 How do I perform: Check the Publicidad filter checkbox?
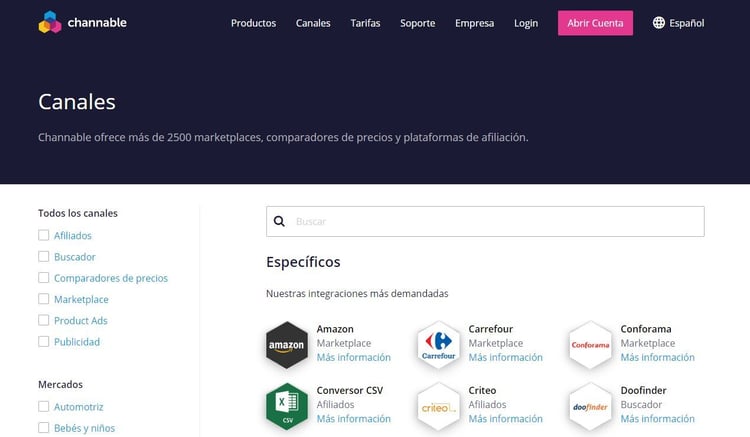coord(44,341)
